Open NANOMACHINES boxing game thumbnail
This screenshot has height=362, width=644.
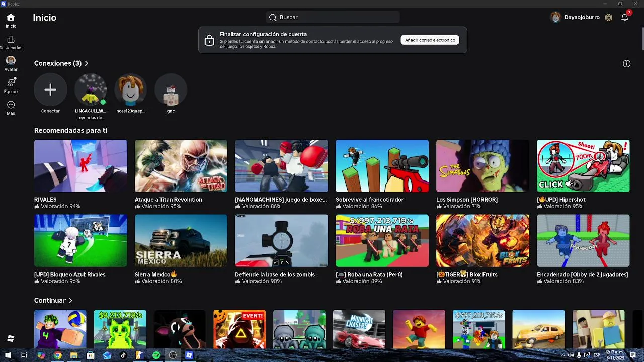pyautogui.click(x=281, y=166)
